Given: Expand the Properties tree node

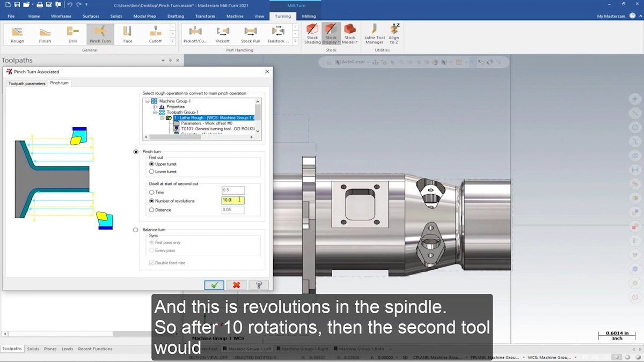Looking at the screenshot, I should pos(155,107).
